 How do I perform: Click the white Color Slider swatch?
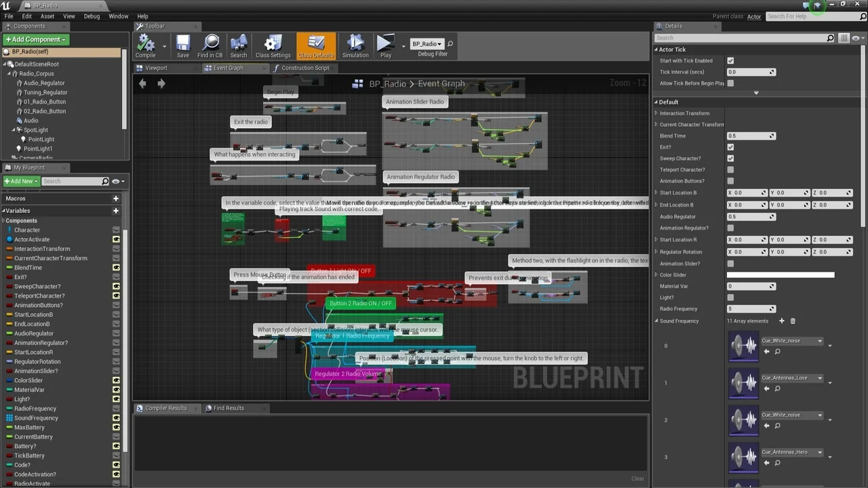780,275
